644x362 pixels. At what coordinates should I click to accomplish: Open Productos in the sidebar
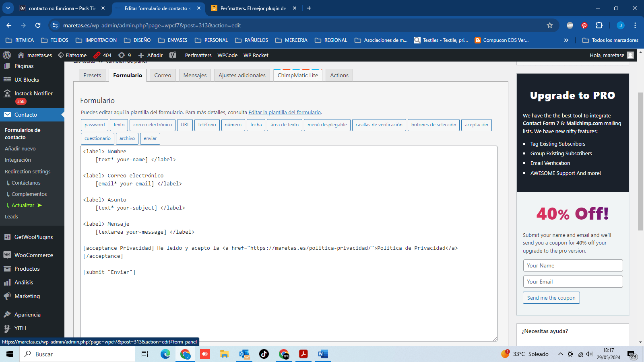(27, 269)
